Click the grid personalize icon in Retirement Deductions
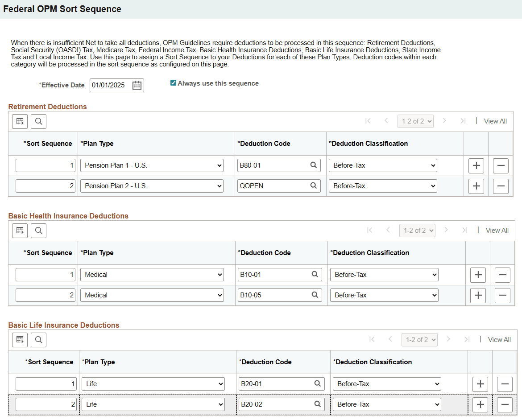This screenshot has width=522, height=420. pyautogui.click(x=19, y=121)
